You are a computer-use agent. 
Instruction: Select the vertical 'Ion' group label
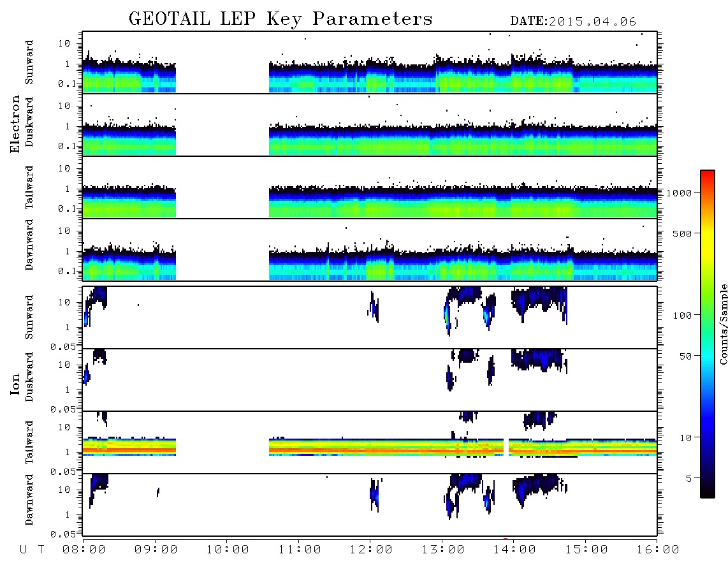coord(15,384)
